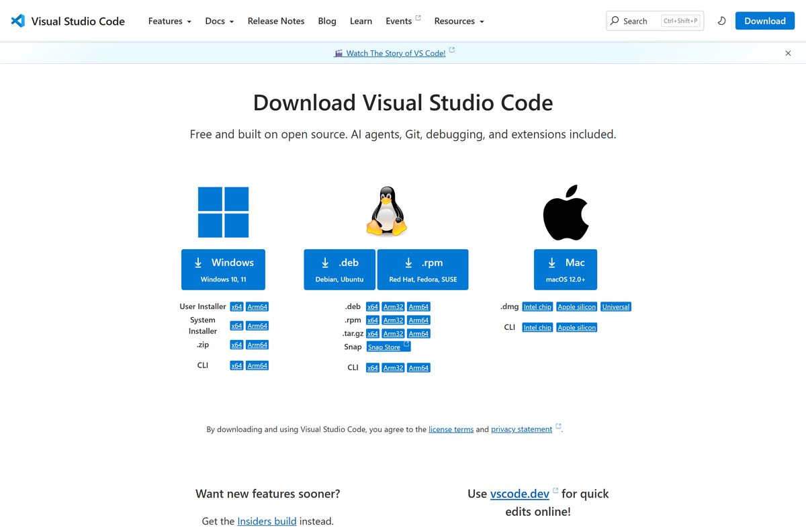Expand the Resources dropdown menu
Image resolution: width=806 pixels, height=532 pixels.
pyautogui.click(x=459, y=21)
